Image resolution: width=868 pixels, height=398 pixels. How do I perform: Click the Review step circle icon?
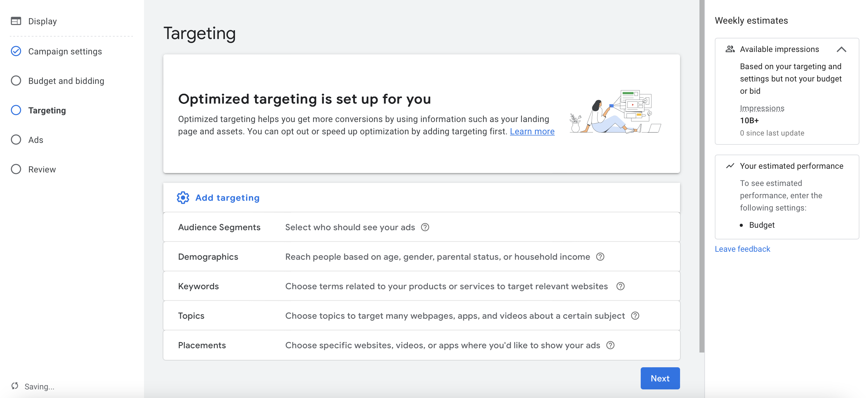tap(16, 169)
